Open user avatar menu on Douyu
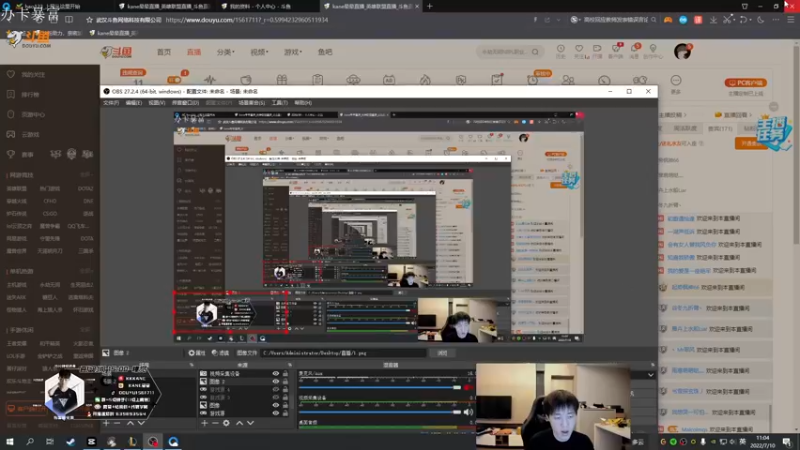800x450 pixels. coord(682,51)
